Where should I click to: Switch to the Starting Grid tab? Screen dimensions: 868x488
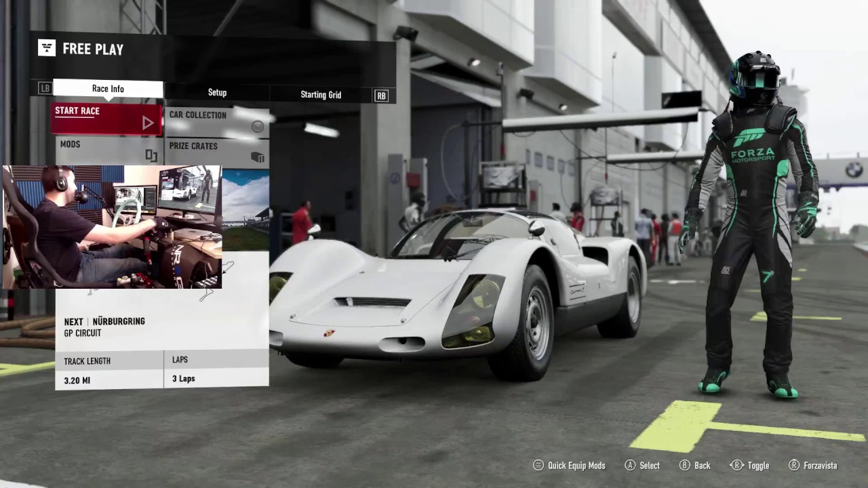(321, 95)
